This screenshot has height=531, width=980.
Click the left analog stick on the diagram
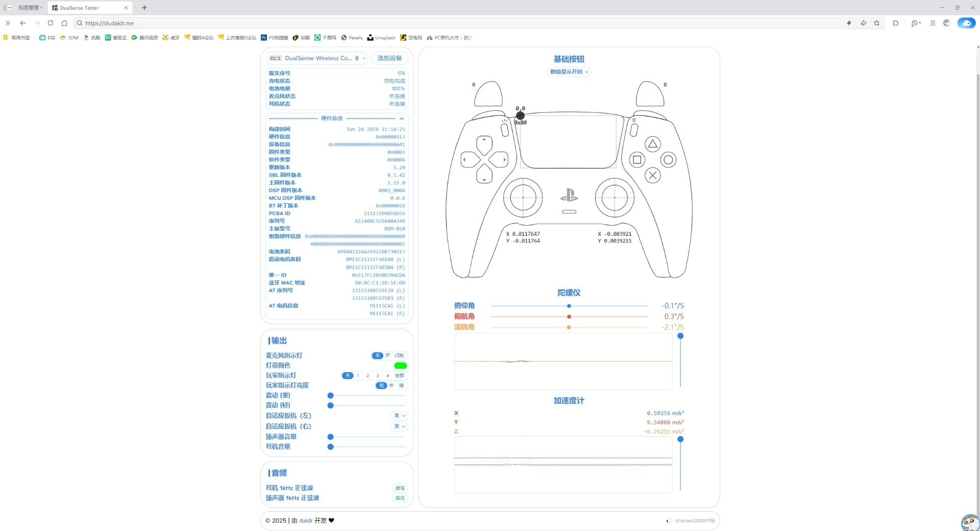coord(523,198)
